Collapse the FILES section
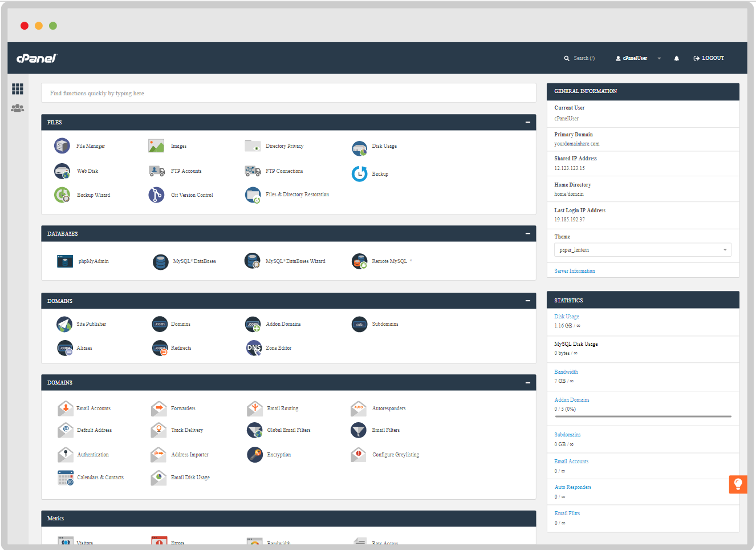This screenshot has height=550, width=756. [x=528, y=122]
